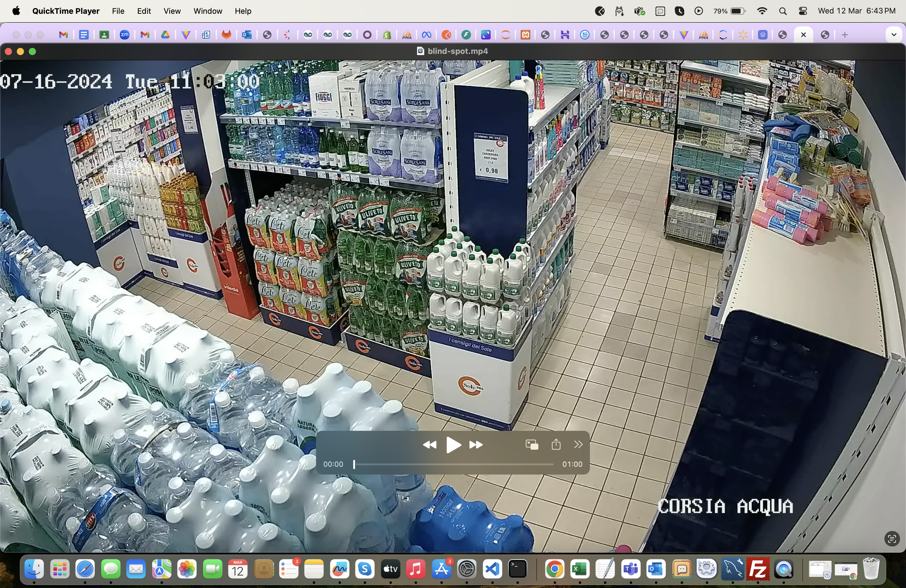Switch to the Shopify tab
Screen dimensions: 906x588
click(387, 35)
